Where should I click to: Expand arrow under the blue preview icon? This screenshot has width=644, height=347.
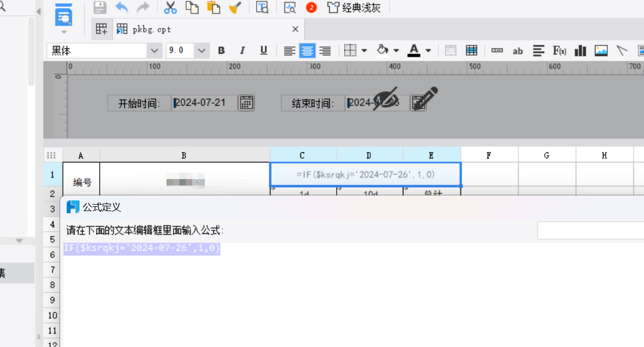[x=64, y=33]
